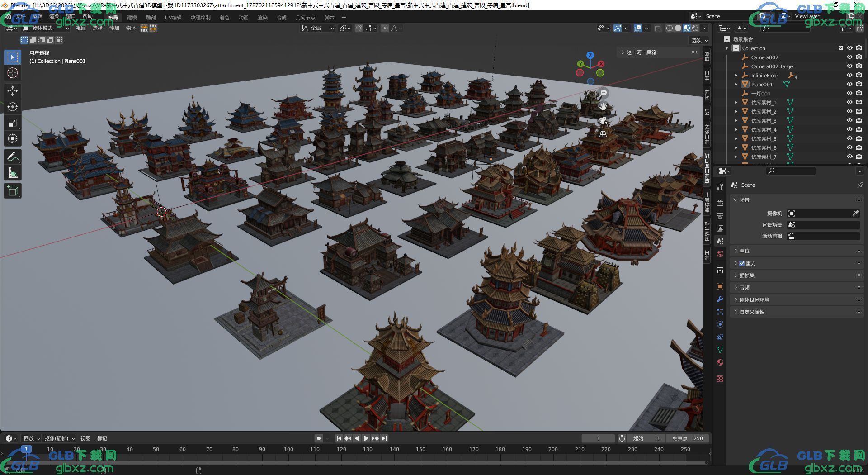The image size is (868, 475).
Task: Select the Move tool
Action: (13, 91)
